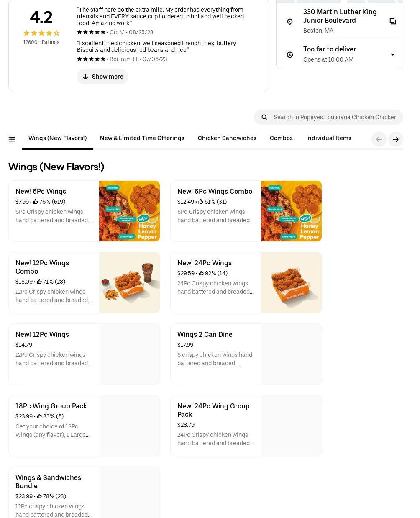This screenshot has width=420, height=518.
Task: Click the New! 12Pc Wings Combo photo
Action: (129, 282)
